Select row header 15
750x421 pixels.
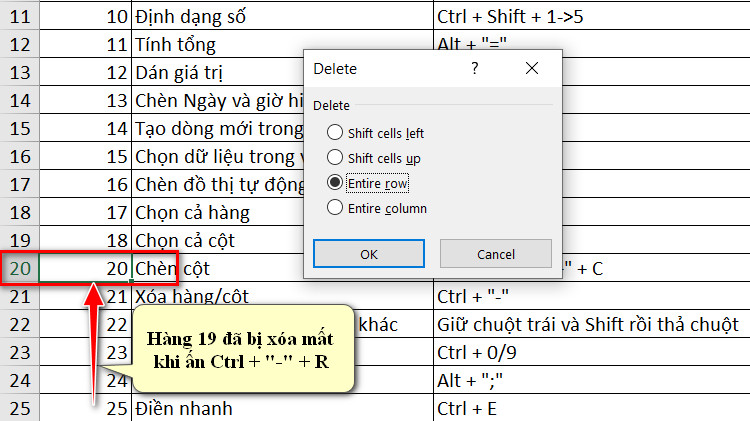[20, 129]
